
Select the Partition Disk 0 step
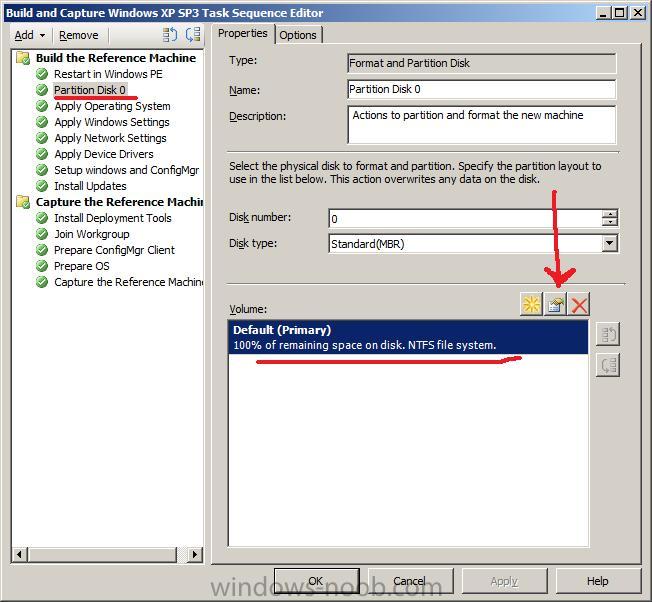[x=90, y=90]
